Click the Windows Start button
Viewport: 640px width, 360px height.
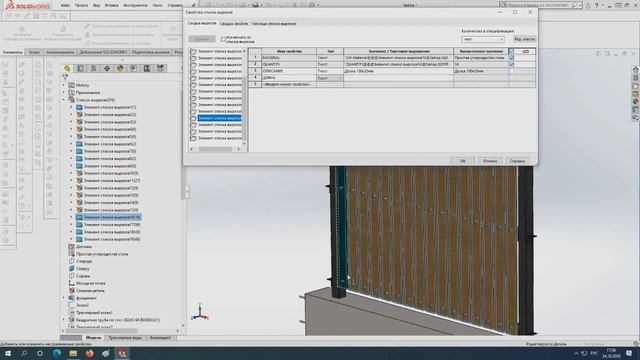[8, 353]
